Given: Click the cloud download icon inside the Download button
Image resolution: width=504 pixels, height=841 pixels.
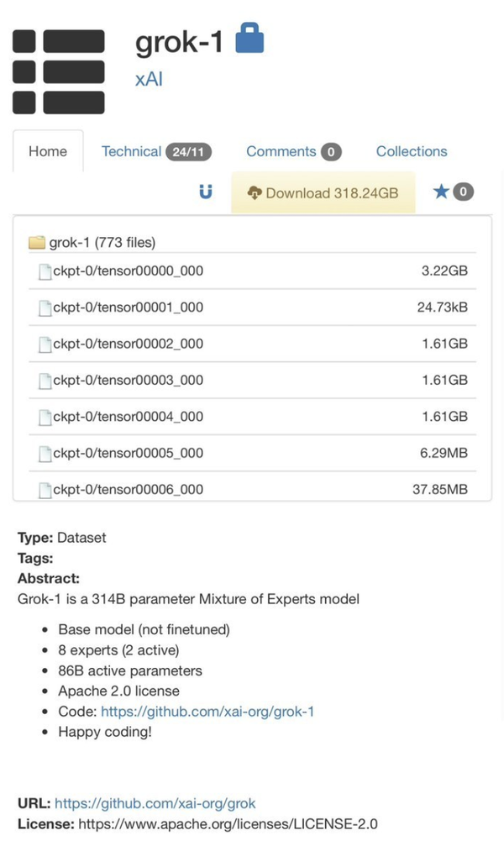Looking at the screenshot, I should [x=252, y=192].
